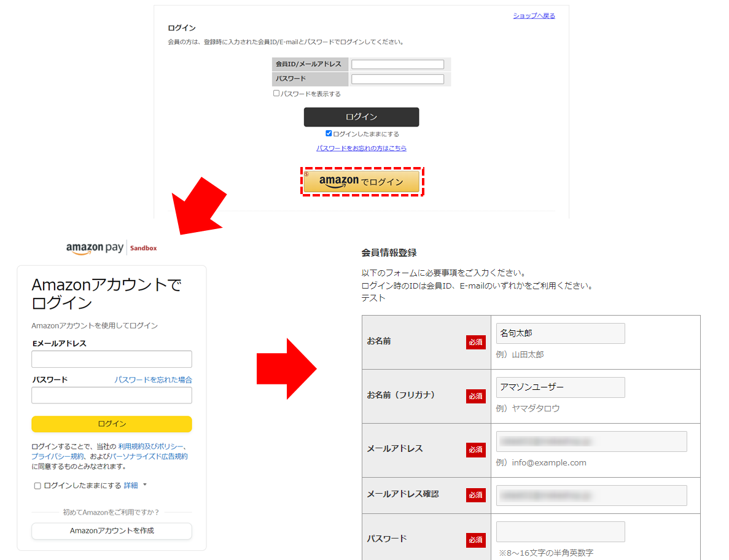This screenshot has height=560, width=729.
Task: Open the 利用規約及びポリシー link
Action: point(150,446)
